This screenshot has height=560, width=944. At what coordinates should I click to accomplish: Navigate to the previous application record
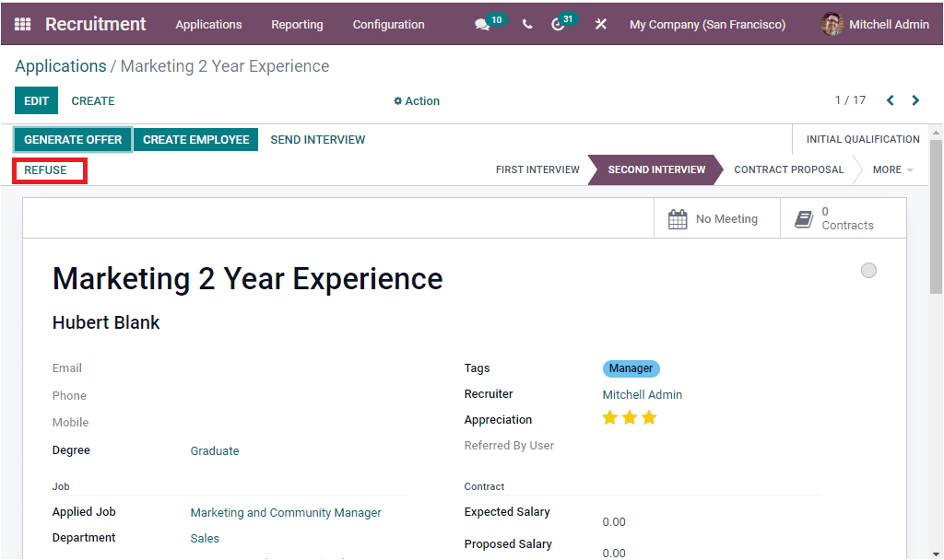(x=890, y=99)
